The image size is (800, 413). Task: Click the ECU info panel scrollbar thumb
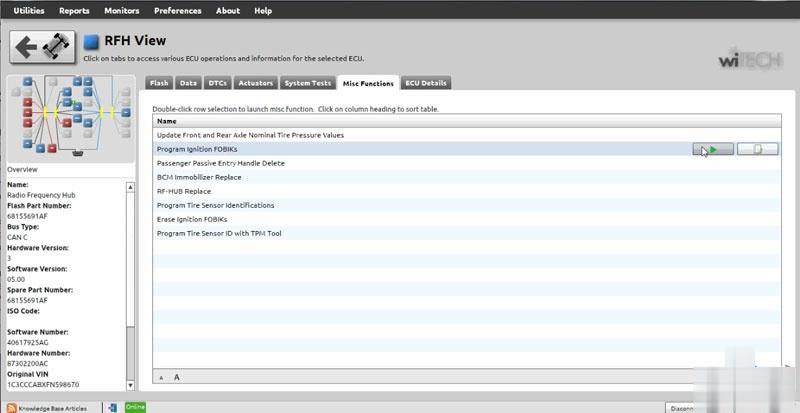130,259
